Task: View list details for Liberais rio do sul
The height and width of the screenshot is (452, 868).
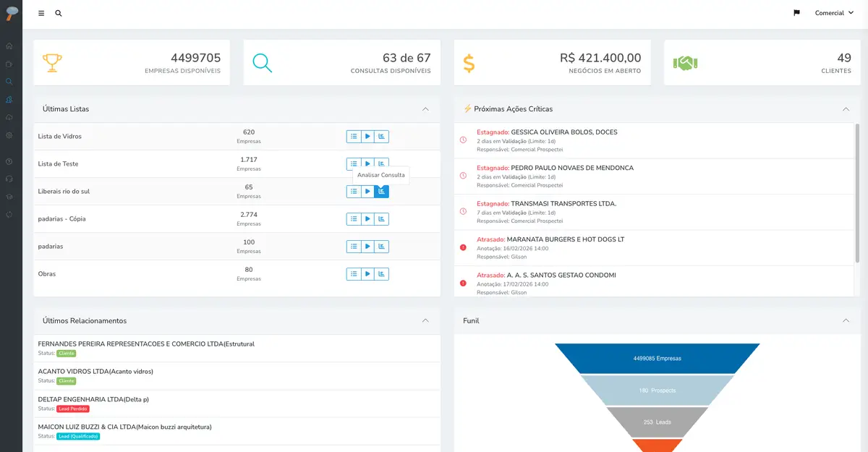Action: tap(354, 191)
